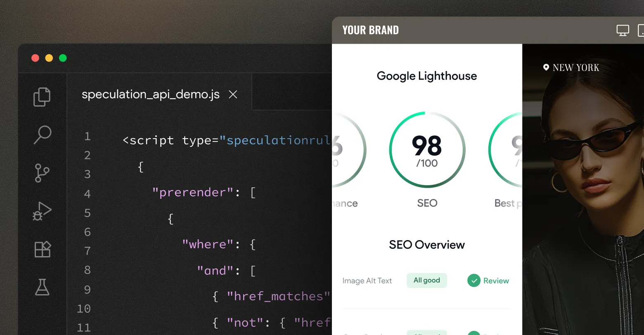Screen dimensions: 644x335
Task: Click the "Google Lighthouse" heading
Action: pyautogui.click(x=427, y=76)
